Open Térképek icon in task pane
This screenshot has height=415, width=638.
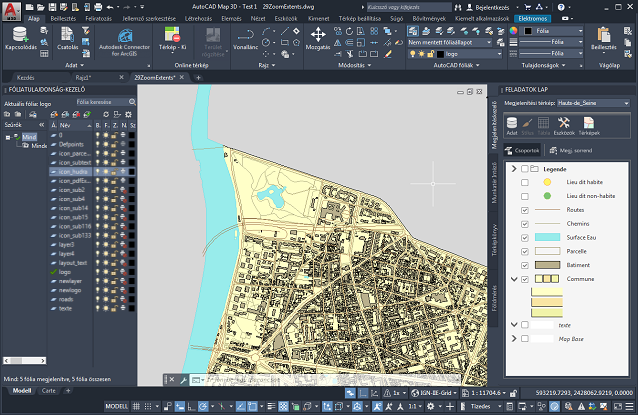point(589,125)
